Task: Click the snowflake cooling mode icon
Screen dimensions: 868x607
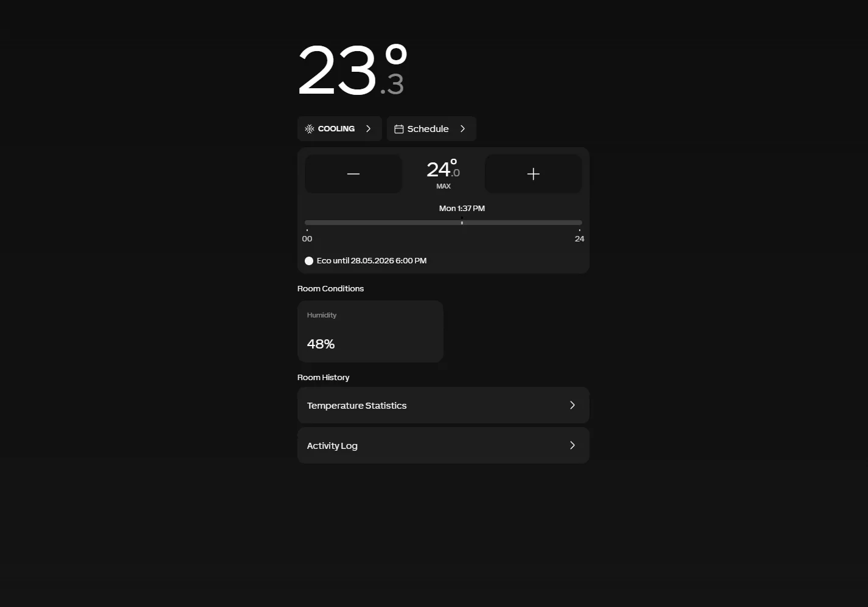Action: (310, 129)
